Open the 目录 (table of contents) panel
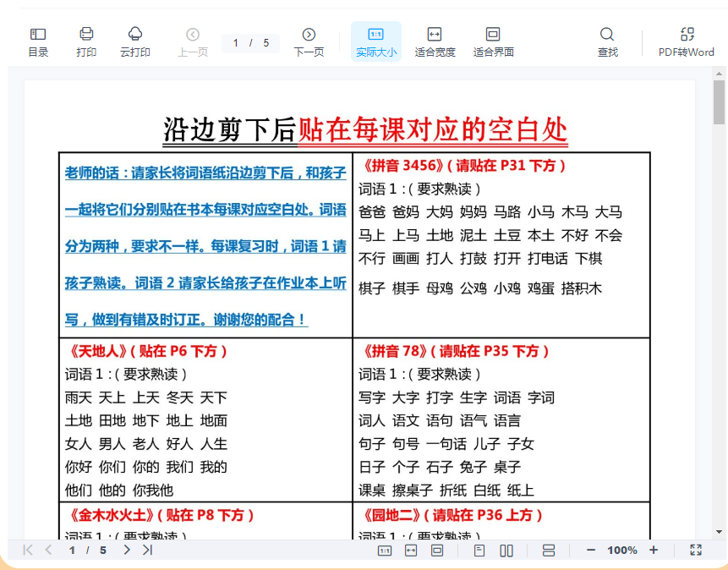The height and width of the screenshot is (570, 728). 38,41
